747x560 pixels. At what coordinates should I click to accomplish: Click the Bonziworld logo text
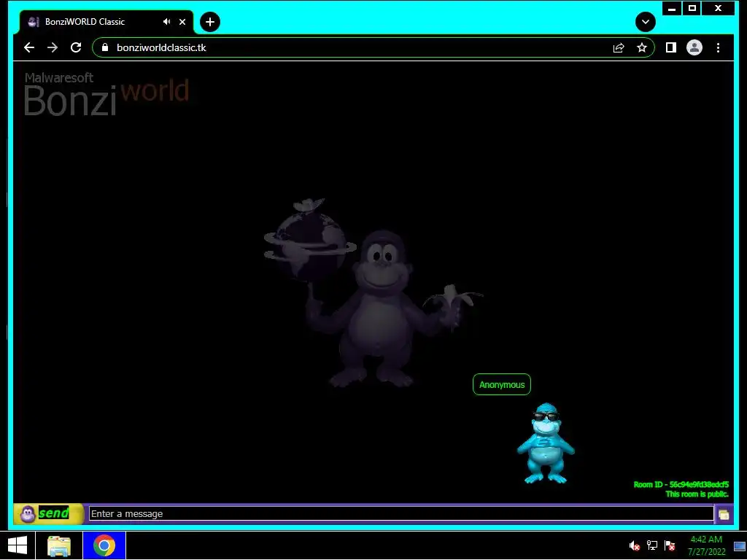[x=107, y=94]
